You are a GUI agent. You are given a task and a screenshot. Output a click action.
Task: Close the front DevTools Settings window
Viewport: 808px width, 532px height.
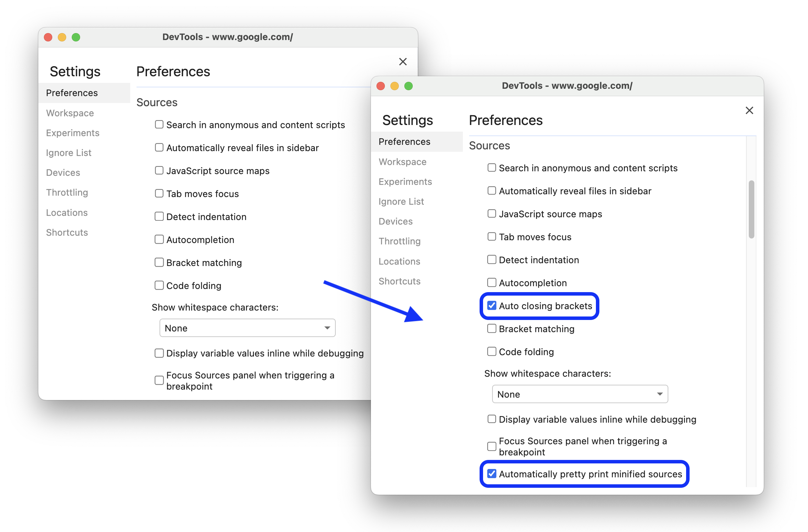point(749,110)
